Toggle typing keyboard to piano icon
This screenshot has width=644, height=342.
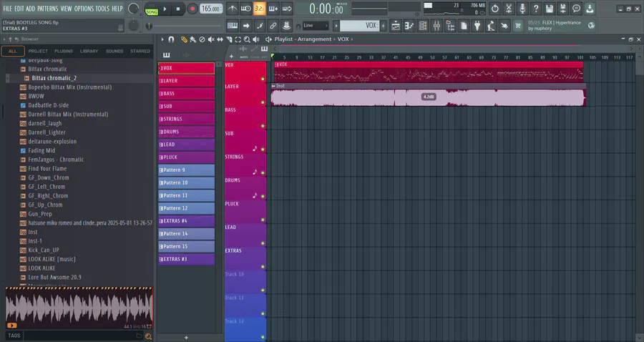[x=232, y=26]
